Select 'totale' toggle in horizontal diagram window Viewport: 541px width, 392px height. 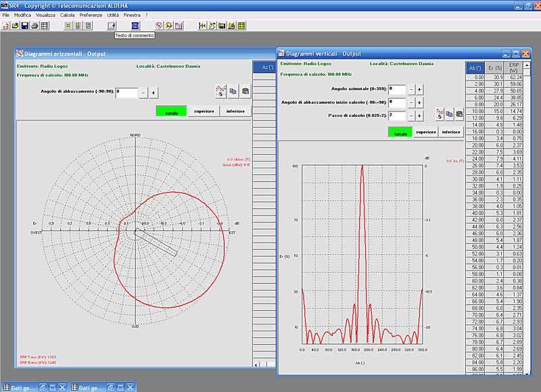171,112
